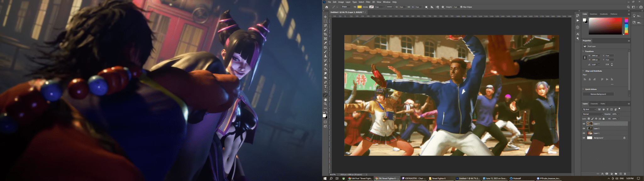
Task: Hide the Background layer eye icon
Action: click(584, 138)
